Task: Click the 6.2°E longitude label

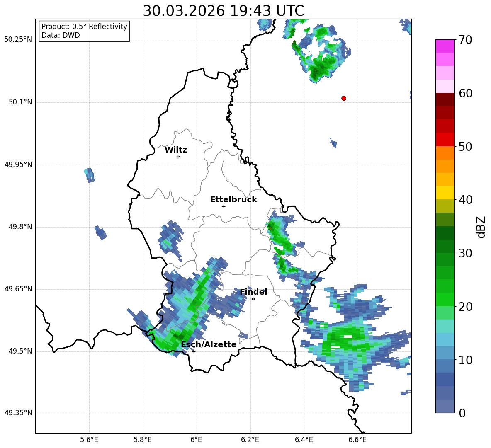Action: 250,440
